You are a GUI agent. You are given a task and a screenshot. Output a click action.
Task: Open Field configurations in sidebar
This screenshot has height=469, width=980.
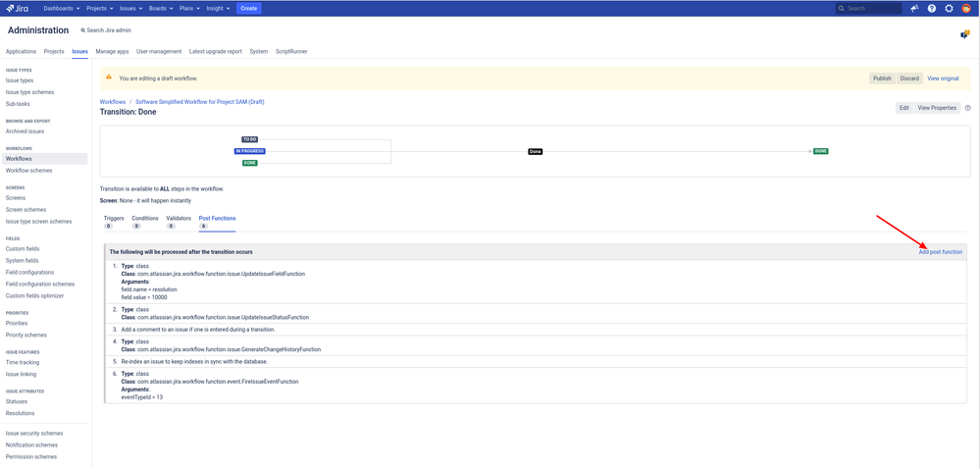(x=29, y=273)
